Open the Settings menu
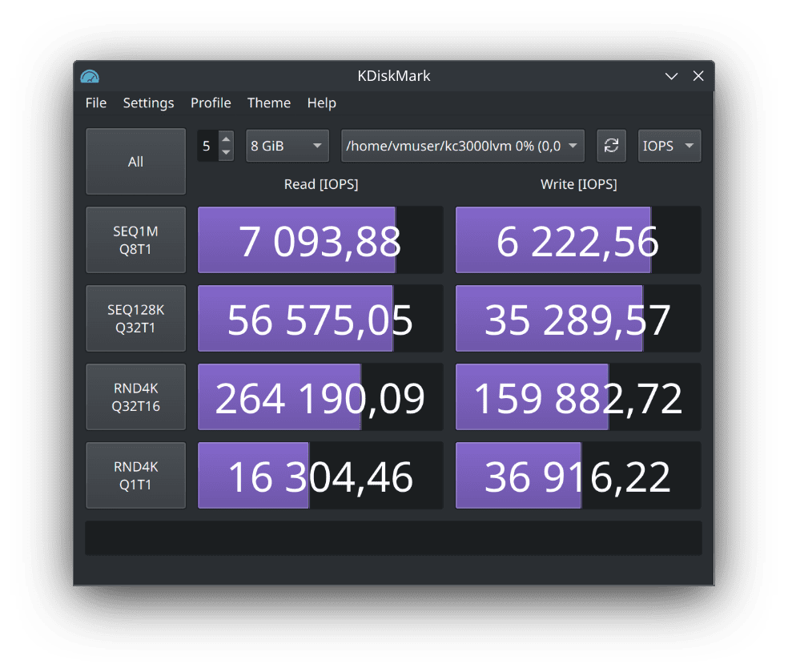788x672 pixels. pos(148,103)
